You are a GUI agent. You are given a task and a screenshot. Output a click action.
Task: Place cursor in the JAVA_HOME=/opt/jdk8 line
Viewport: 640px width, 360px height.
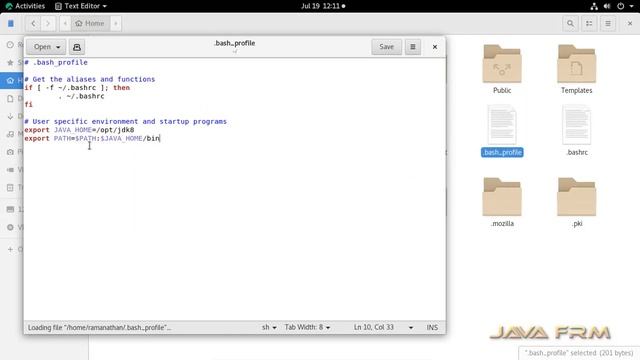[x=79, y=130]
